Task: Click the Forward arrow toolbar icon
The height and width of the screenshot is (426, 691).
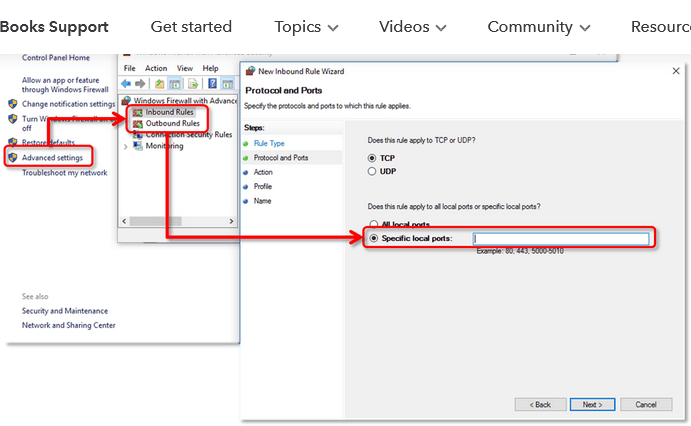Action: tap(140, 83)
